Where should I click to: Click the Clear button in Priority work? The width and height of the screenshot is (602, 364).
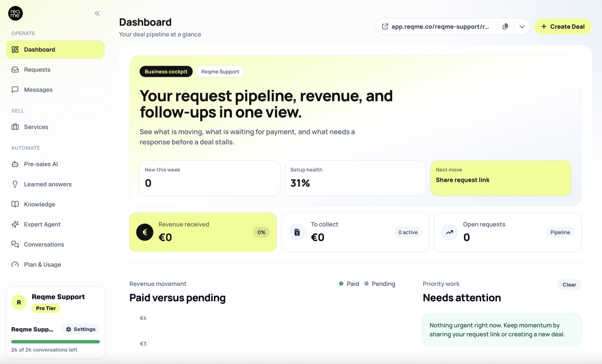[x=569, y=285]
